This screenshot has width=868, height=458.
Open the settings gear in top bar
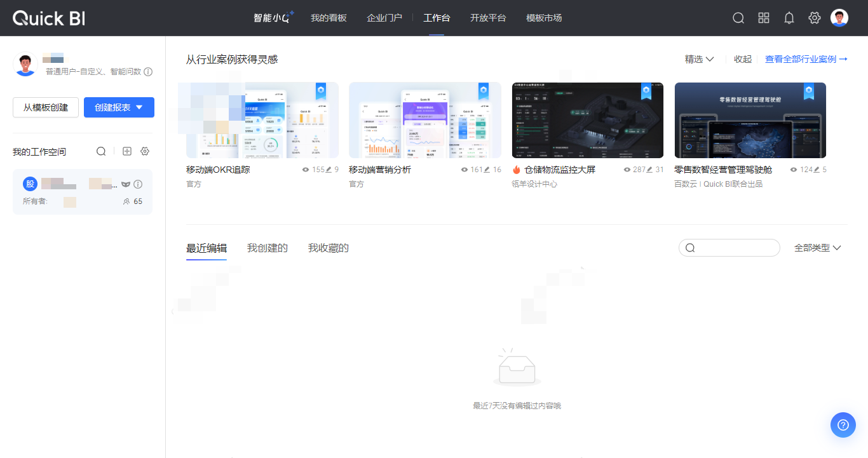pos(815,18)
